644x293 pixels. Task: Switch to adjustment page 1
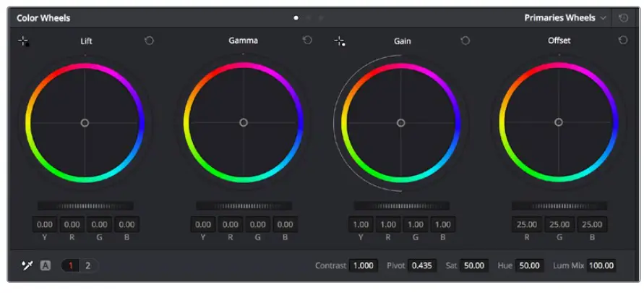tap(70, 266)
